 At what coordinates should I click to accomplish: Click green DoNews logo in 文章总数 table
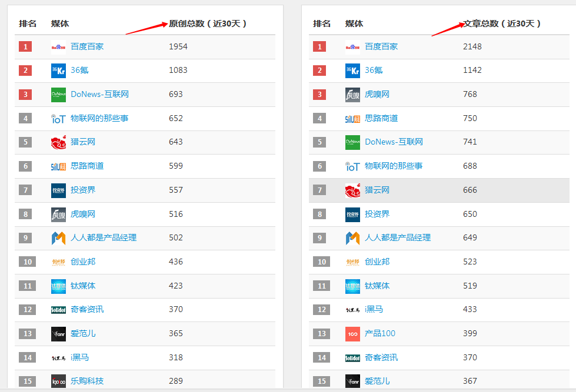[x=352, y=142]
